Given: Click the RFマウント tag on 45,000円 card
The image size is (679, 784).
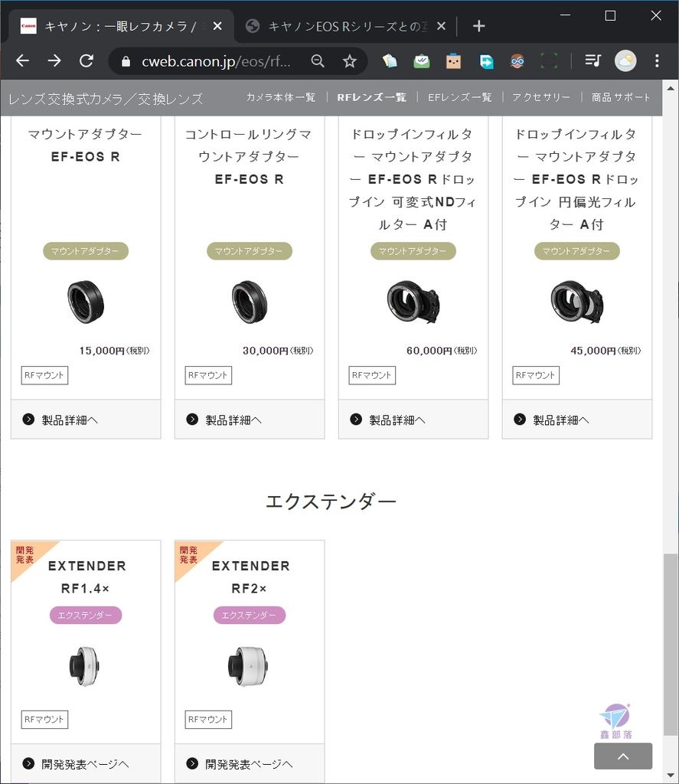Looking at the screenshot, I should click(536, 375).
